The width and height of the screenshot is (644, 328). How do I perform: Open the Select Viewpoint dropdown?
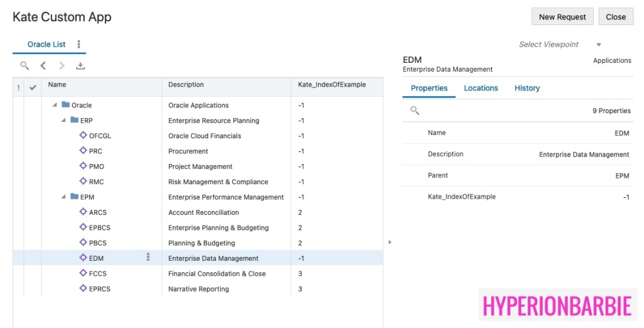598,45
